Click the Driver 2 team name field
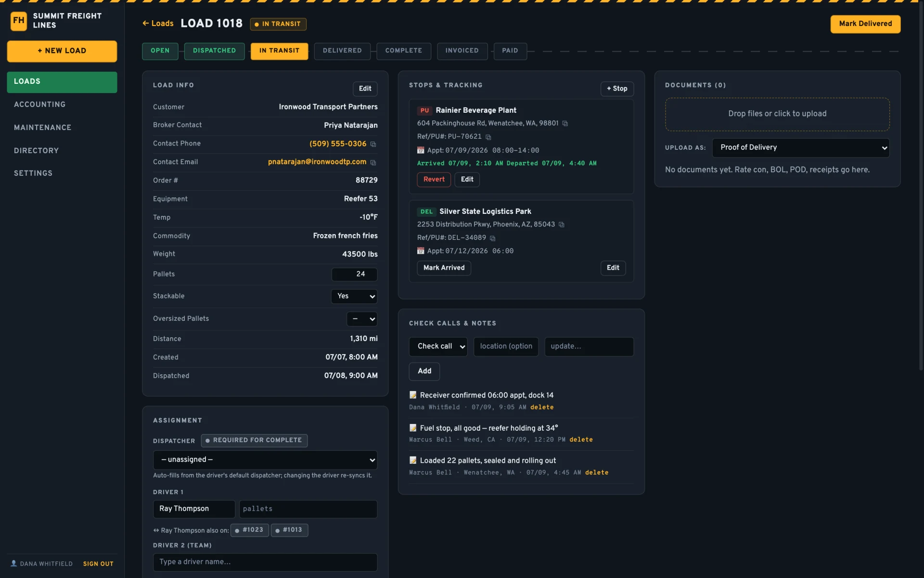924x578 pixels. [x=265, y=562]
